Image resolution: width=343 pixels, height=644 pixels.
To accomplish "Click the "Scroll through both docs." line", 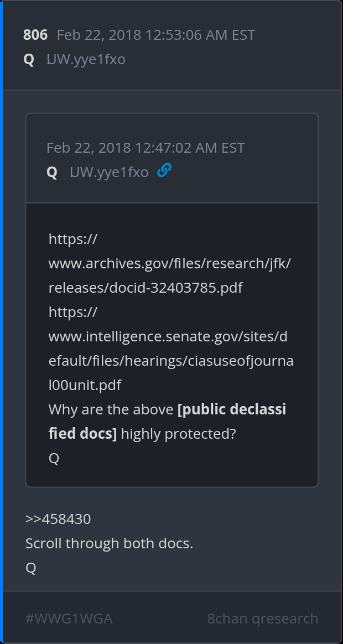I will (x=109, y=543).
